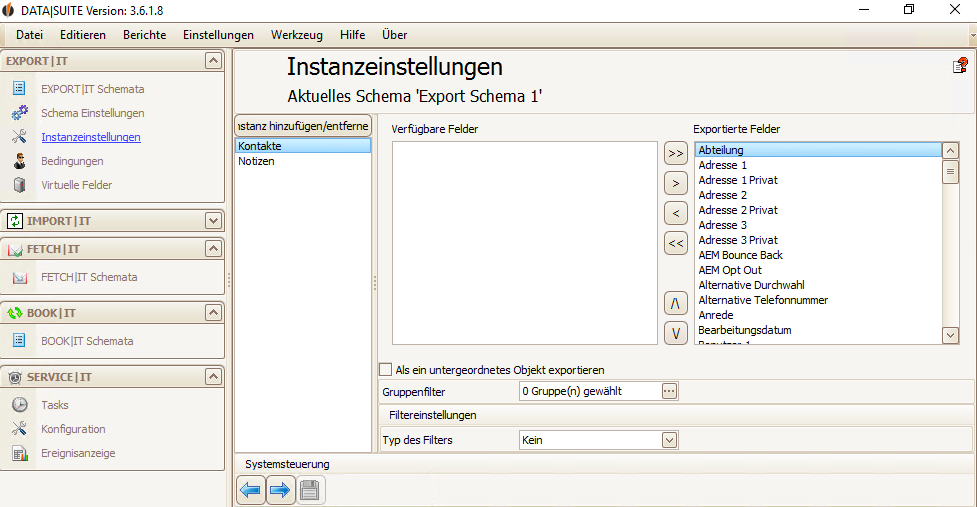The width and height of the screenshot is (977, 507).
Task: Collapse the SERVICE|IT panel
Action: [x=213, y=376]
